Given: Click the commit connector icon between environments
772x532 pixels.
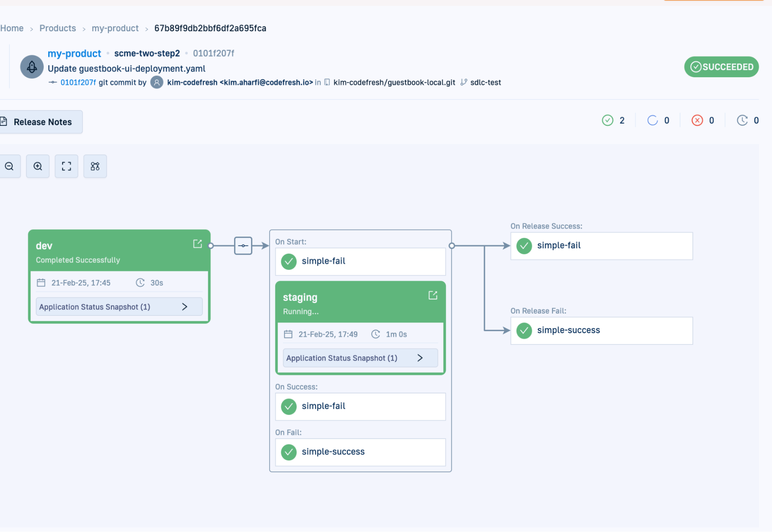Looking at the screenshot, I should 243,246.
